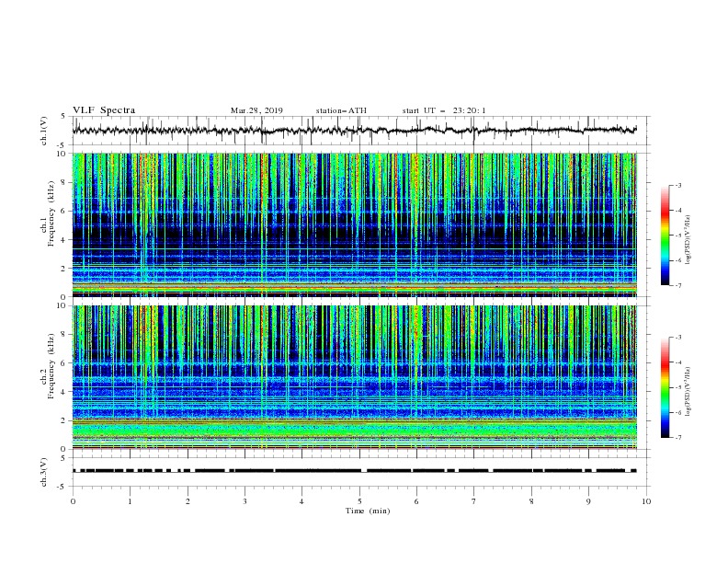
Task: Click the ch.2 color scale bar
Action: tap(665, 387)
